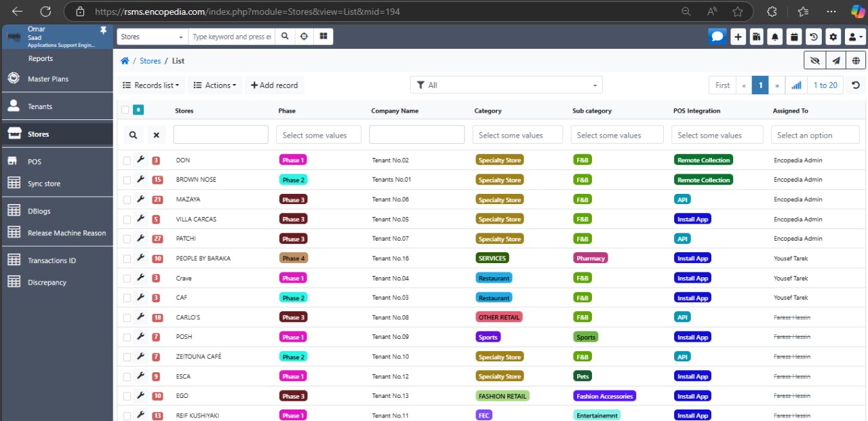Click the Stores breadcrumb link
868x421 pixels.
[150, 61]
